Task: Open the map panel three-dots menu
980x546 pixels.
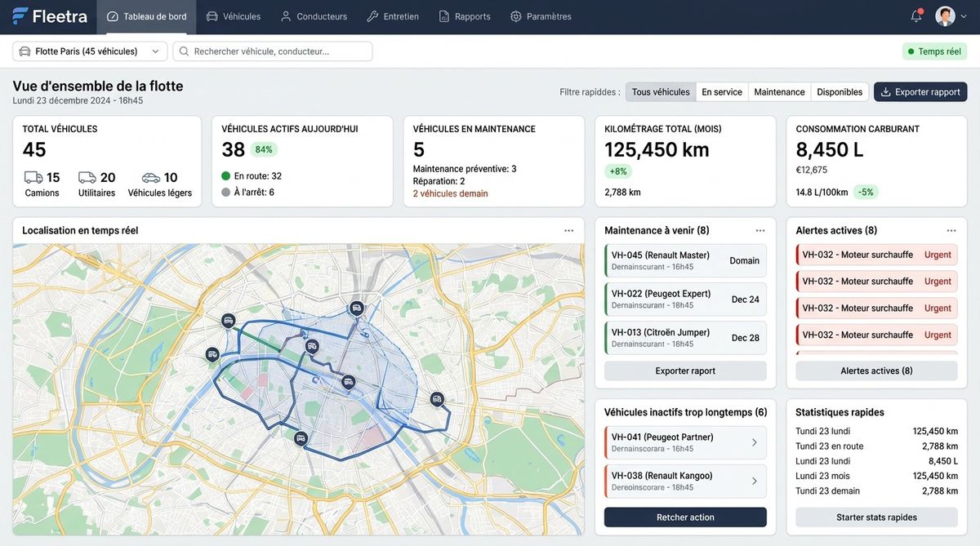Action: (x=568, y=231)
